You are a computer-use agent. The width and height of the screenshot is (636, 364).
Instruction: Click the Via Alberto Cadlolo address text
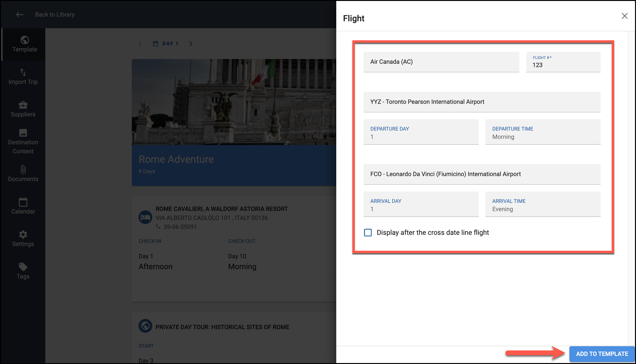pos(212,218)
